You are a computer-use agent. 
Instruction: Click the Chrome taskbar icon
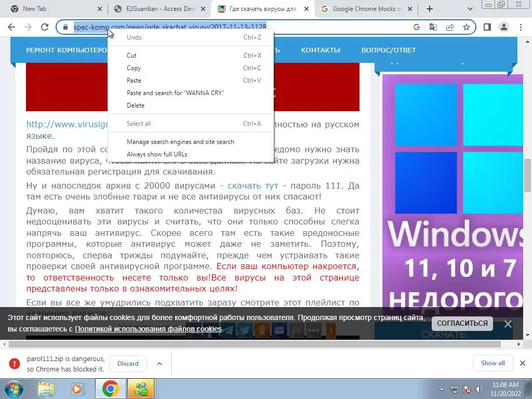point(110,389)
